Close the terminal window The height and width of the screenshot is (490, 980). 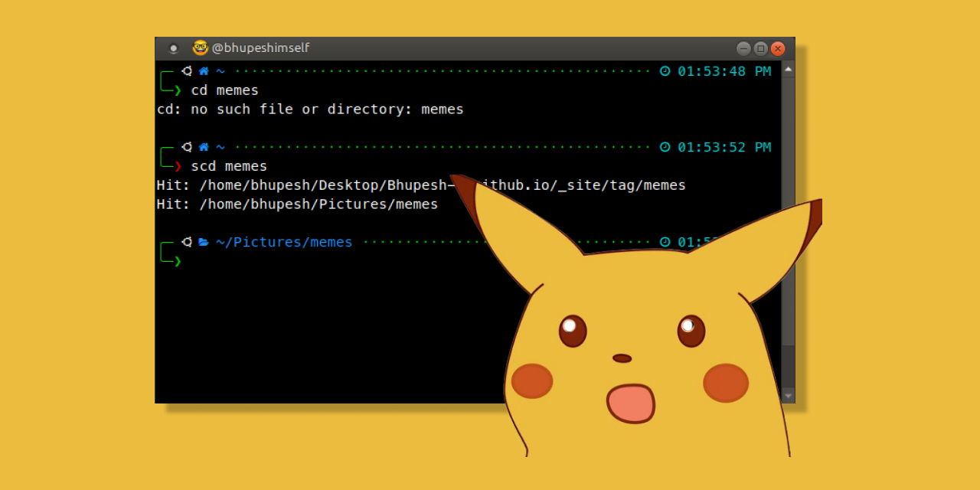(x=778, y=48)
